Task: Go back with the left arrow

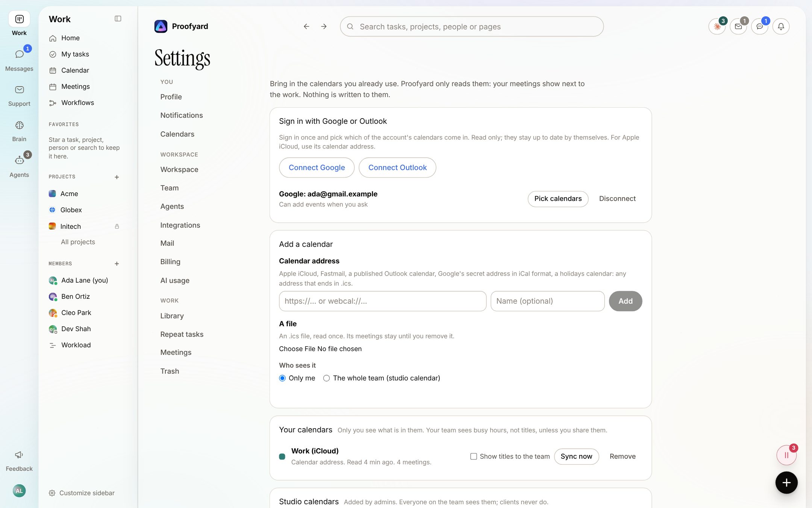Action: pos(306,27)
